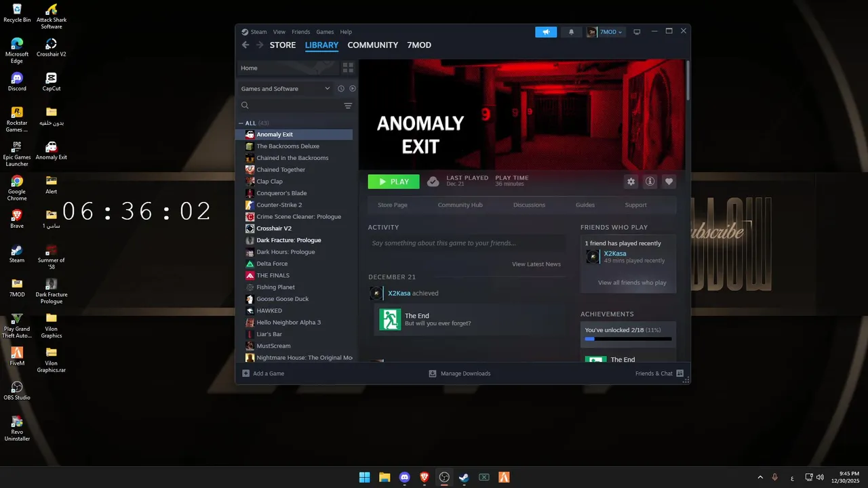
Task: Open Manage Downloads
Action: tap(460, 373)
